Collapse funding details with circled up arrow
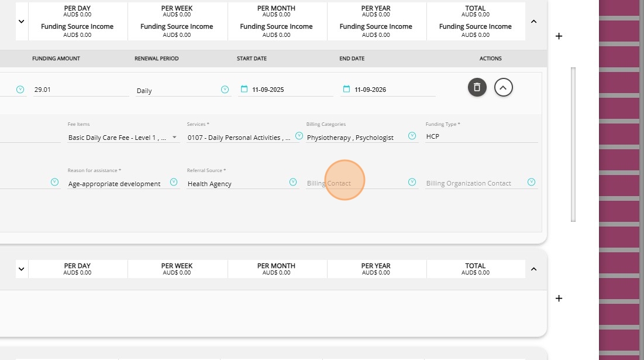This screenshot has width=644, height=360. click(x=504, y=87)
